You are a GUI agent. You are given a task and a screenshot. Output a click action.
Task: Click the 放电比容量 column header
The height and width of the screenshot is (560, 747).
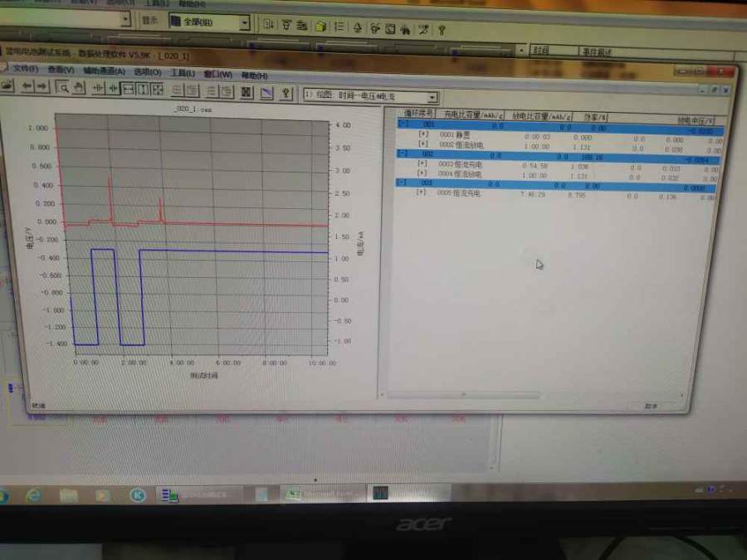point(541,115)
